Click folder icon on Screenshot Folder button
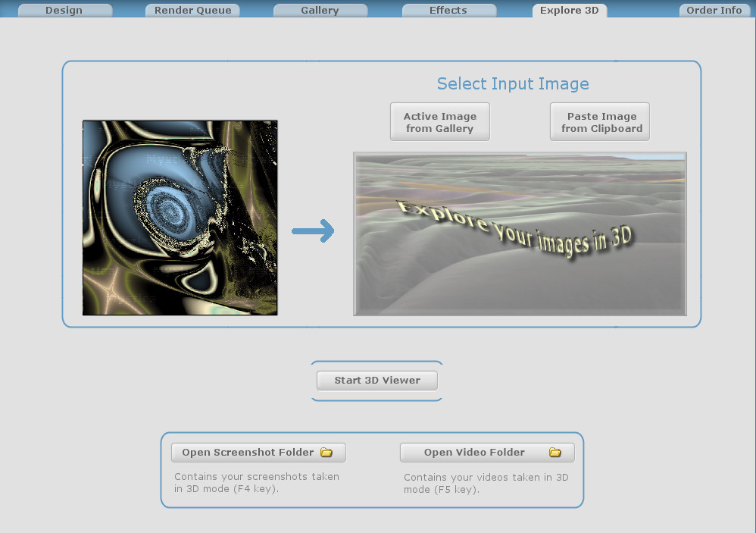Screen dimensions: 756x533 click(x=327, y=453)
